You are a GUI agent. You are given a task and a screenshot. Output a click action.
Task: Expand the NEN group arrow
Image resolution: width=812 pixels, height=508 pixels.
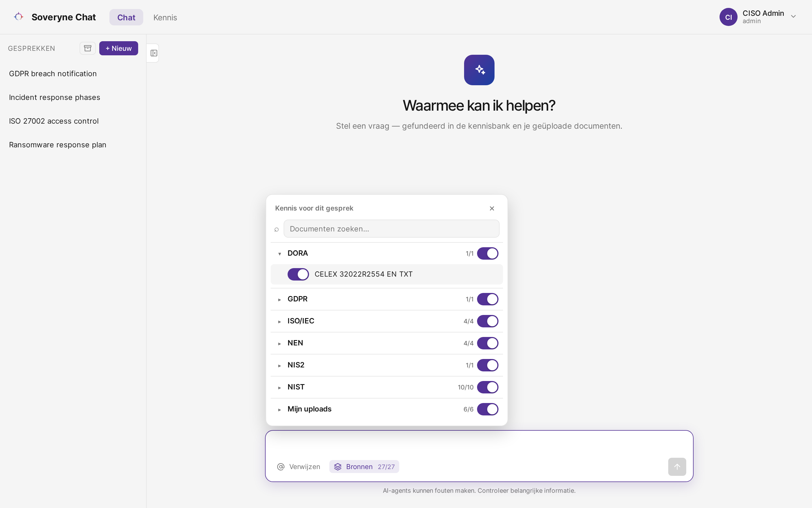(x=279, y=343)
